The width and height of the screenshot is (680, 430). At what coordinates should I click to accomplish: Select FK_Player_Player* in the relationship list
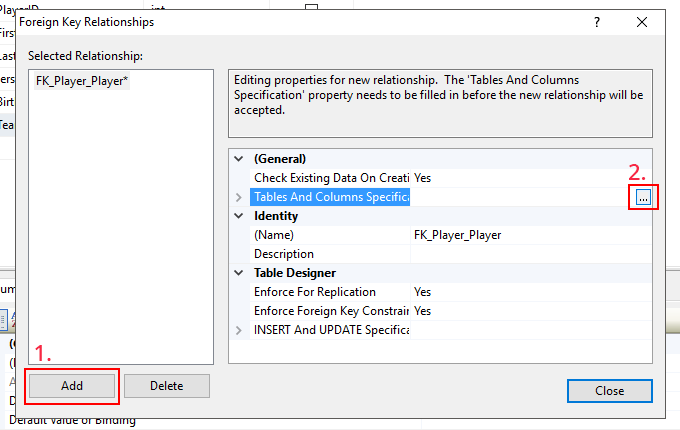pos(82,81)
